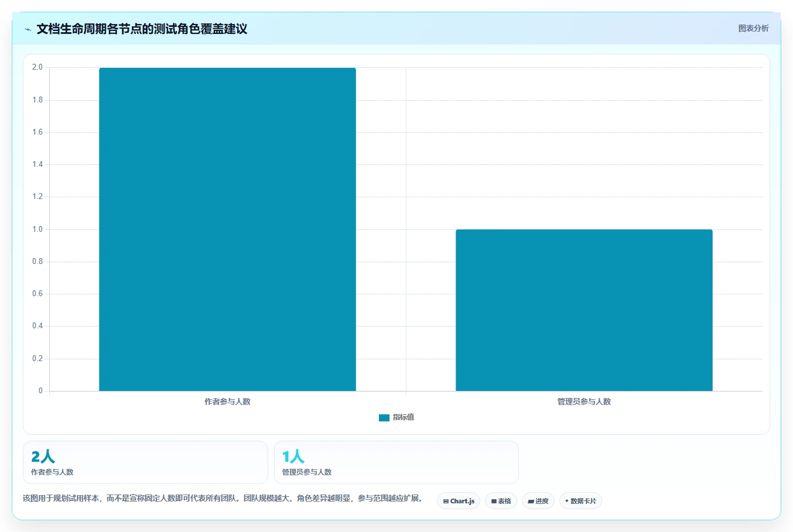Click the 2.0 y-axis tick label

pyautogui.click(x=37, y=67)
